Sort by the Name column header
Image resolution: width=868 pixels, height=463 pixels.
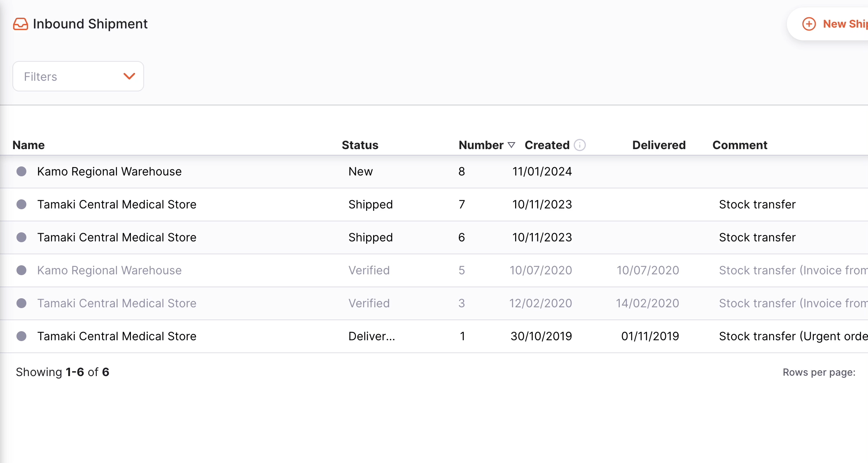(x=28, y=145)
